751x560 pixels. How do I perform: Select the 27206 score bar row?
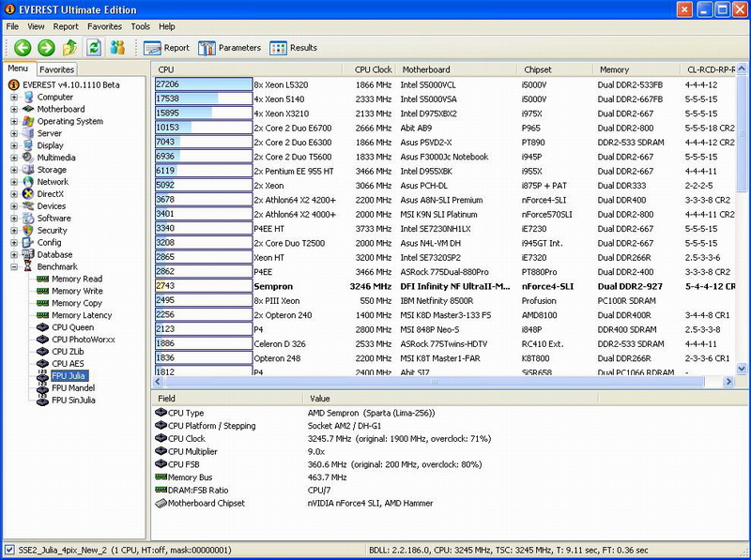pyautogui.click(x=204, y=84)
